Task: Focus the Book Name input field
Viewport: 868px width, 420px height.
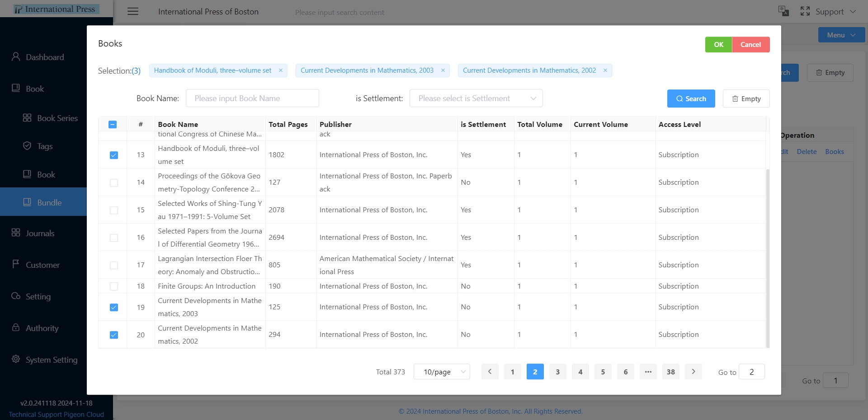Action: coord(252,98)
